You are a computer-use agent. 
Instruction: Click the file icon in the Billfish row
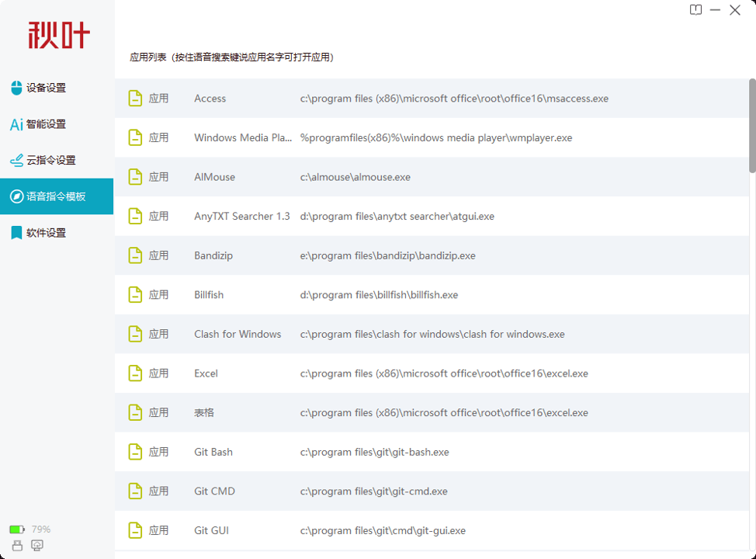pos(135,295)
